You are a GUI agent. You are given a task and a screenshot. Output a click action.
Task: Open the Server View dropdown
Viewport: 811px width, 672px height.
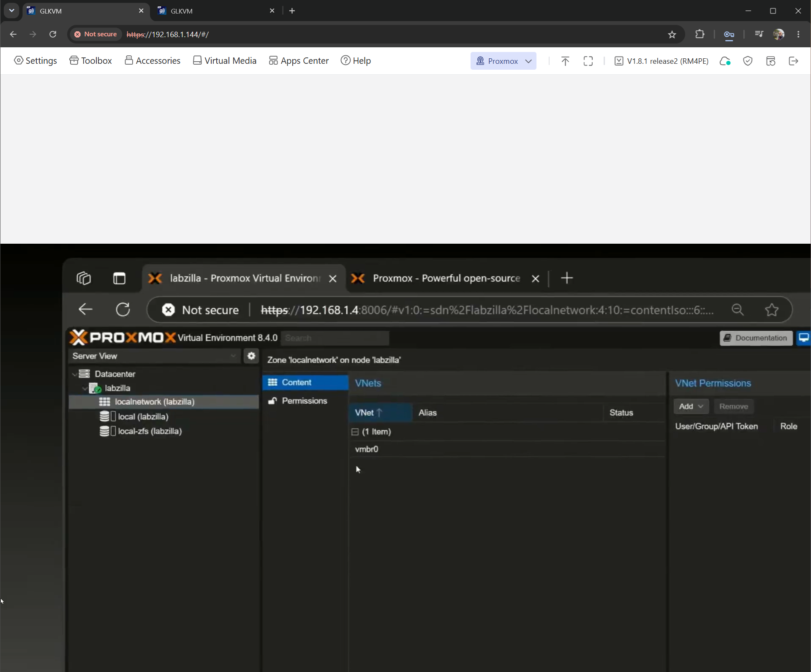pos(154,356)
